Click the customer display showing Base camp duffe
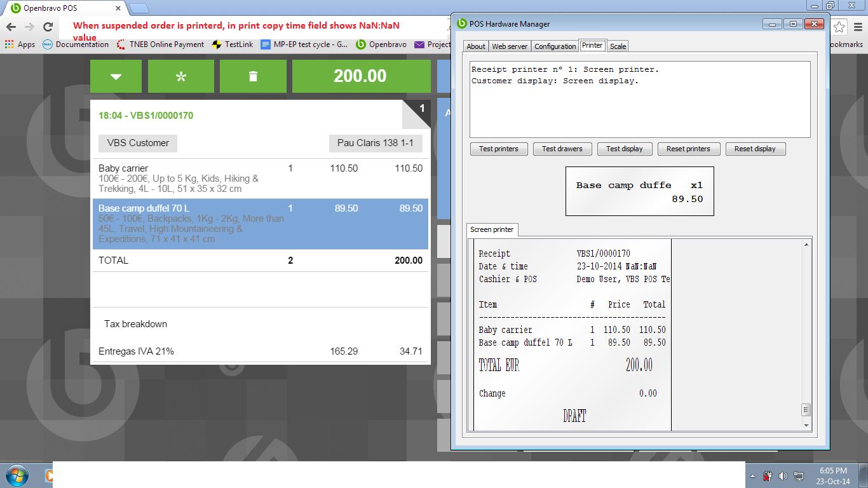 click(x=640, y=191)
